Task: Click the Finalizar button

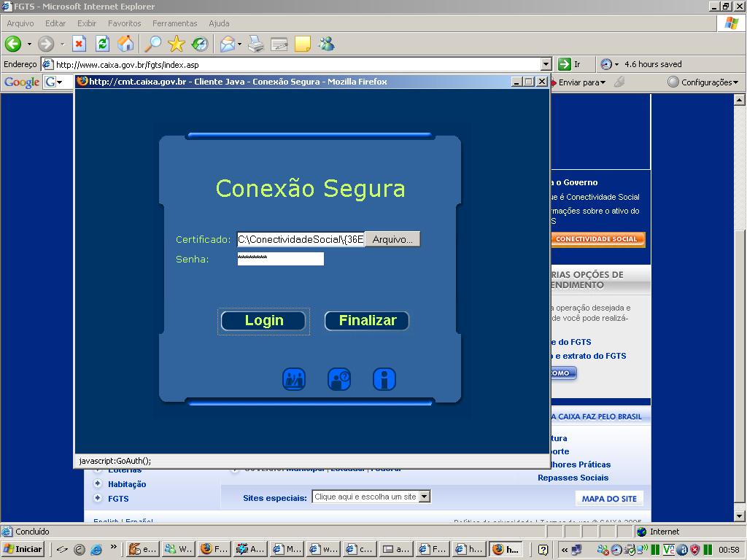Action: click(x=367, y=321)
